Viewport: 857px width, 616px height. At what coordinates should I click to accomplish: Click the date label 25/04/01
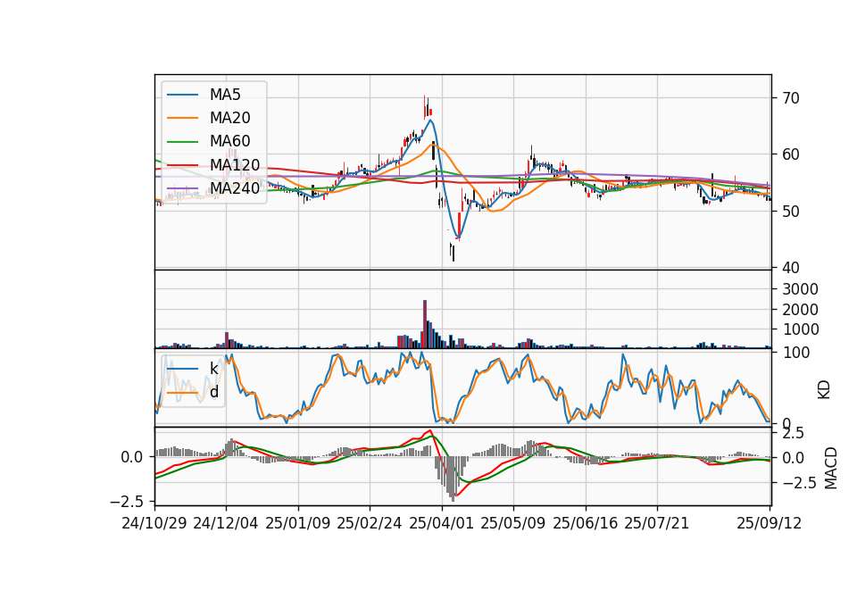[x=441, y=523]
